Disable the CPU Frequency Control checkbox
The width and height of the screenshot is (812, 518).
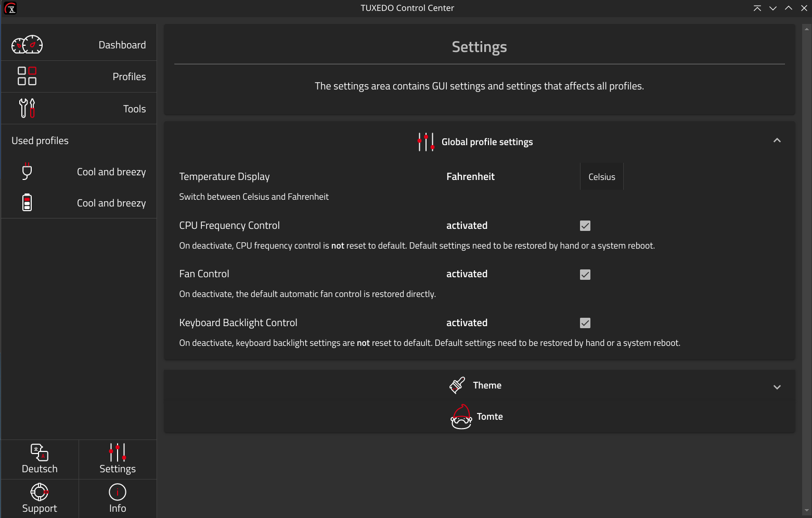(x=585, y=226)
